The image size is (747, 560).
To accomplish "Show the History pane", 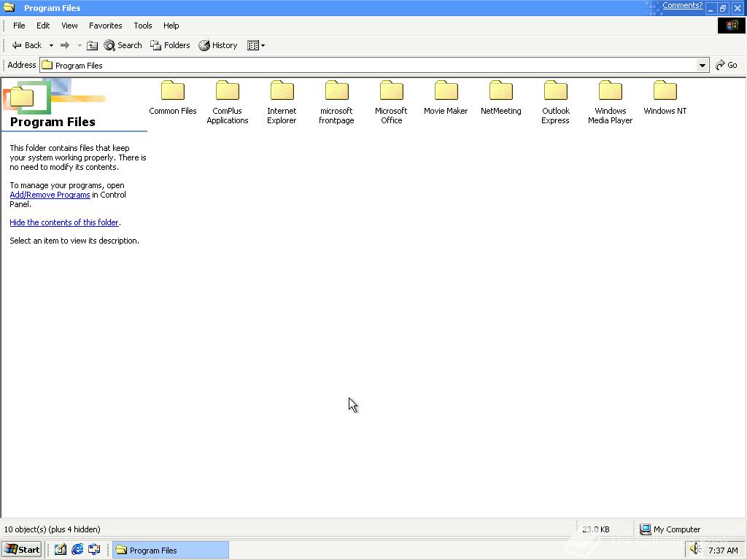I will click(218, 45).
